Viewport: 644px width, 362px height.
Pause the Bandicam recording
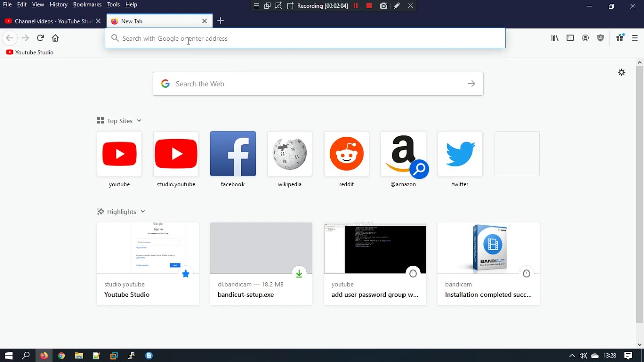coord(356,6)
